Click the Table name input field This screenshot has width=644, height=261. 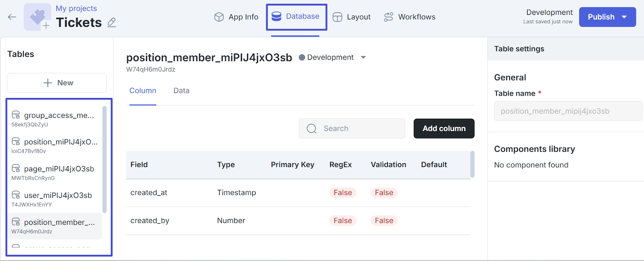click(x=568, y=111)
